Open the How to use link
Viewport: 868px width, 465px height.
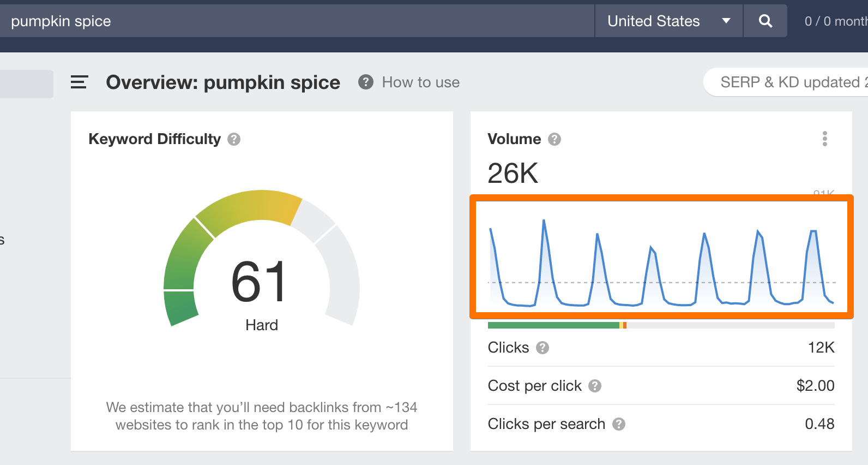click(x=420, y=82)
